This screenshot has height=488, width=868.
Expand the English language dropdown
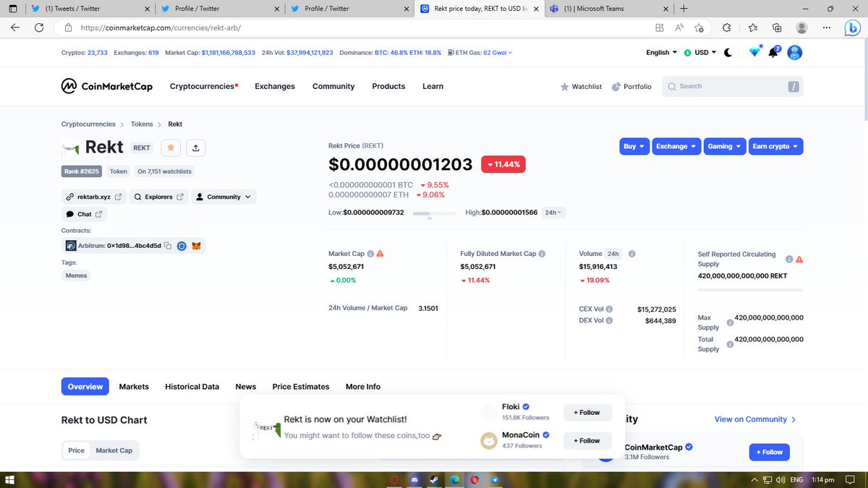(x=661, y=52)
